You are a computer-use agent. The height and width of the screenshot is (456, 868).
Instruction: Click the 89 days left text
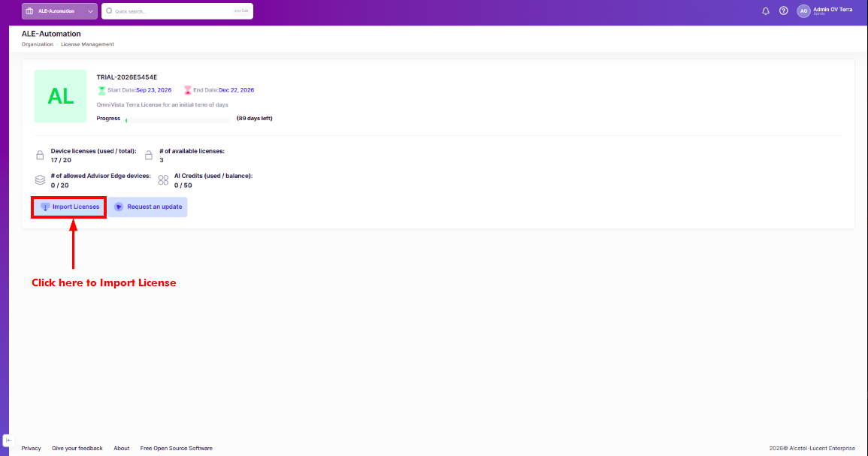coord(255,119)
